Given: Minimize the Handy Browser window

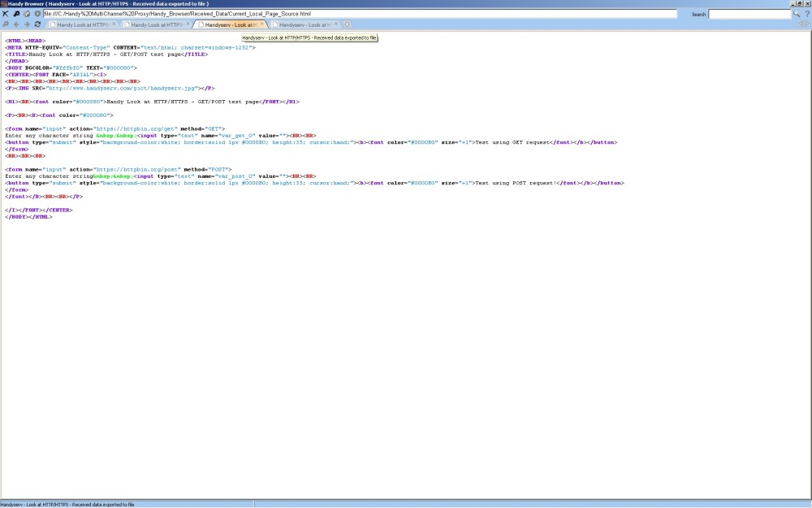Looking at the screenshot, I should coord(793,3).
